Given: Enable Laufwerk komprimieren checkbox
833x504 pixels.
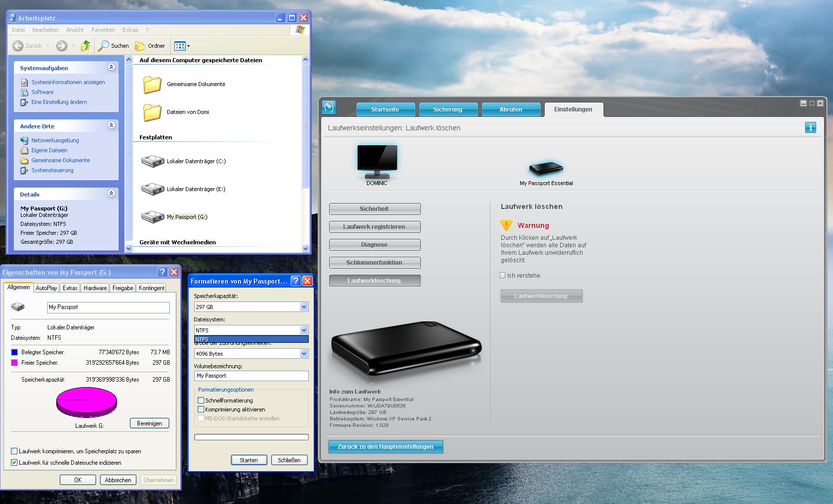Looking at the screenshot, I should (x=14, y=451).
